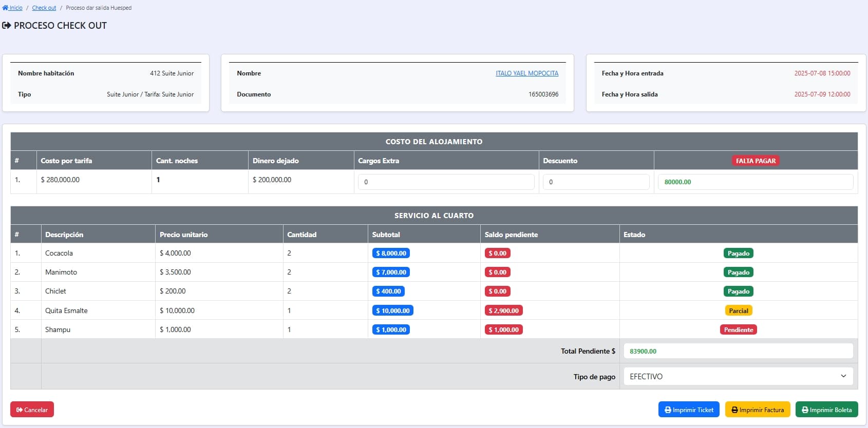Click the Pendiente status badge for Shampu

(738, 330)
